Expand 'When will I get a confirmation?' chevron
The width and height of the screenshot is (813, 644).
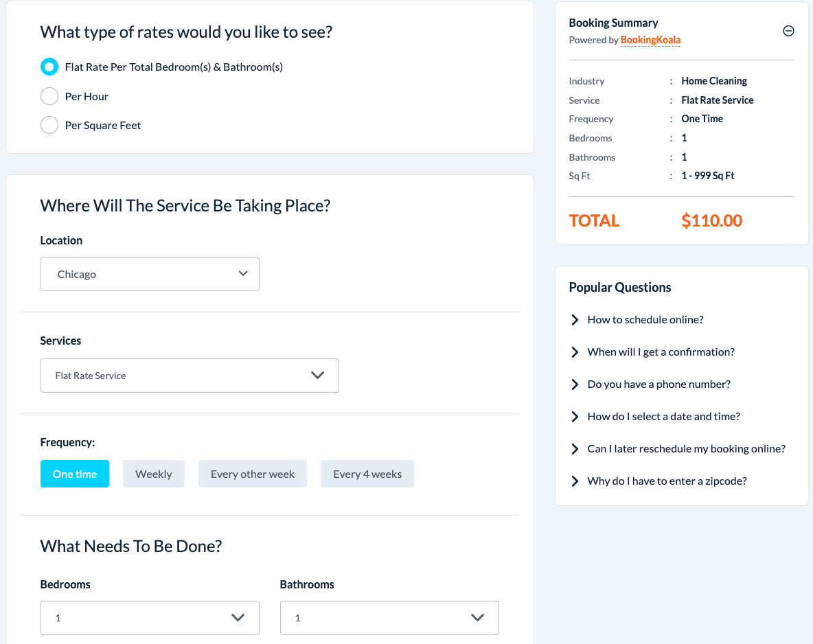pos(575,352)
